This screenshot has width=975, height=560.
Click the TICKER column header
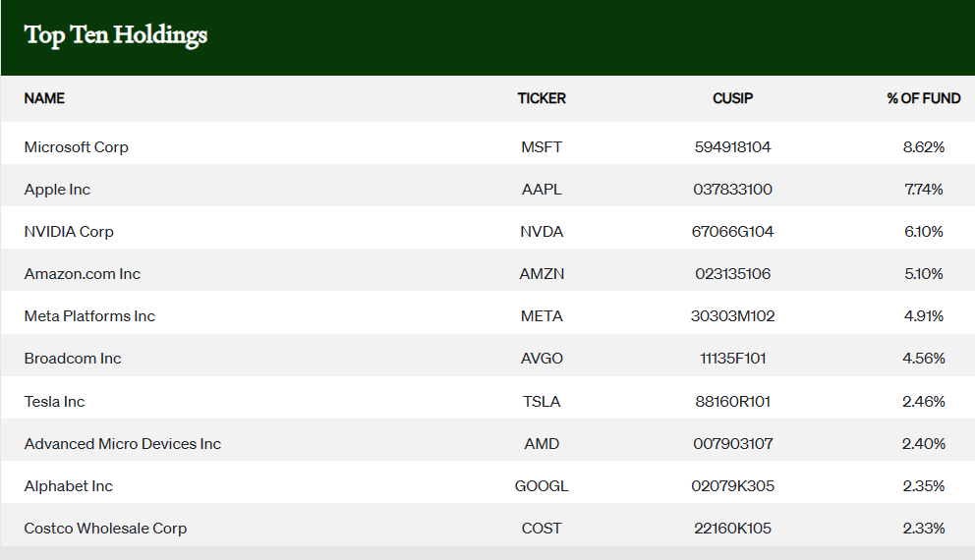(542, 98)
